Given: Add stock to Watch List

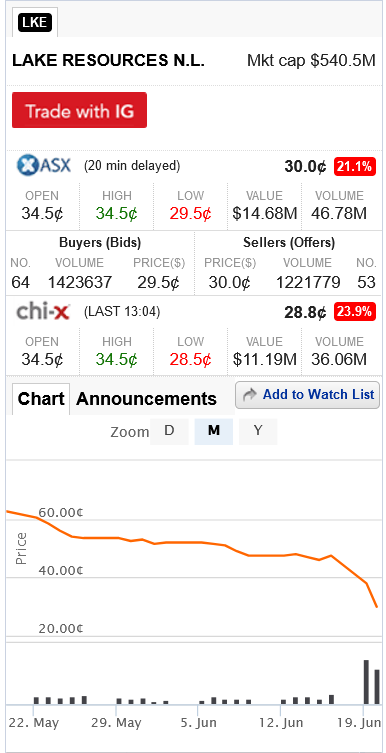Looking at the screenshot, I should tap(307, 395).
